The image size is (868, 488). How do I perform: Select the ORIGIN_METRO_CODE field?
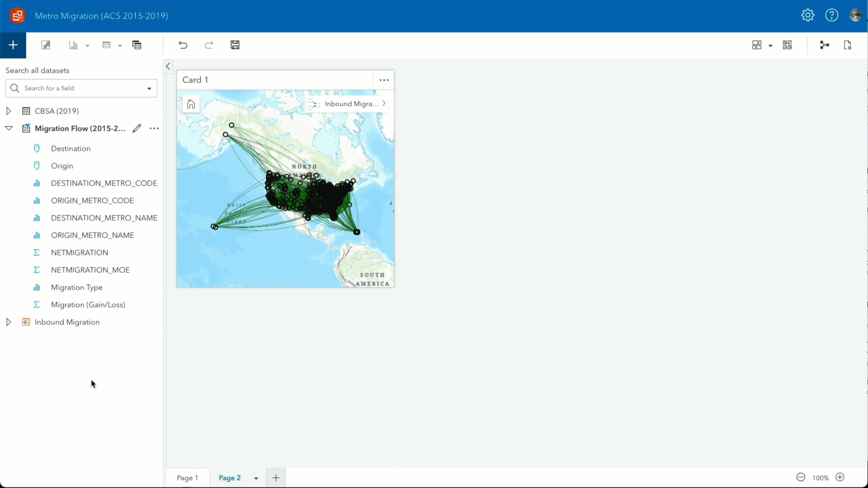point(92,201)
